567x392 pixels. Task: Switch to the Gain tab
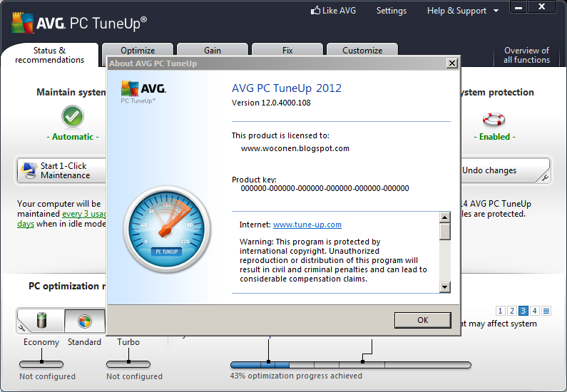pyautogui.click(x=213, y=50)
